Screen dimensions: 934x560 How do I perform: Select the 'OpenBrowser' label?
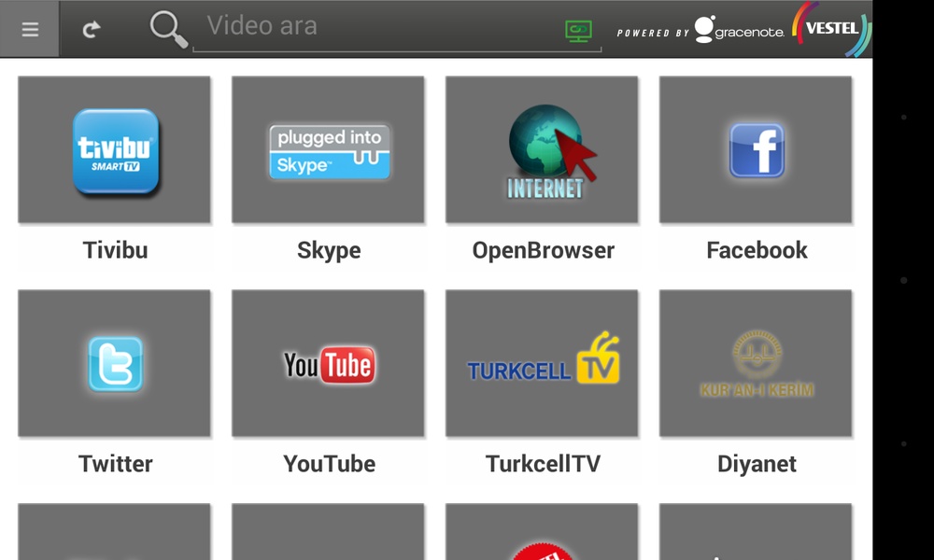(544, 250)
